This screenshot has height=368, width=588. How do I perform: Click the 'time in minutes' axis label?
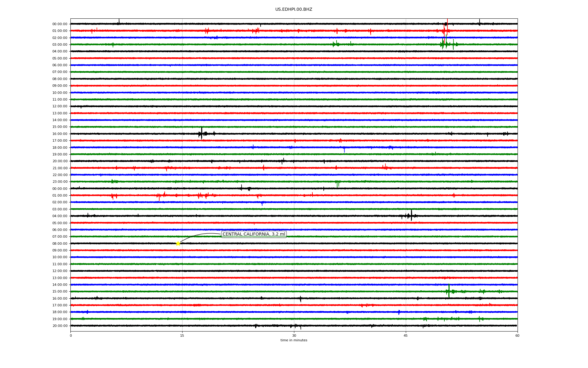click(x=293, y=340)
